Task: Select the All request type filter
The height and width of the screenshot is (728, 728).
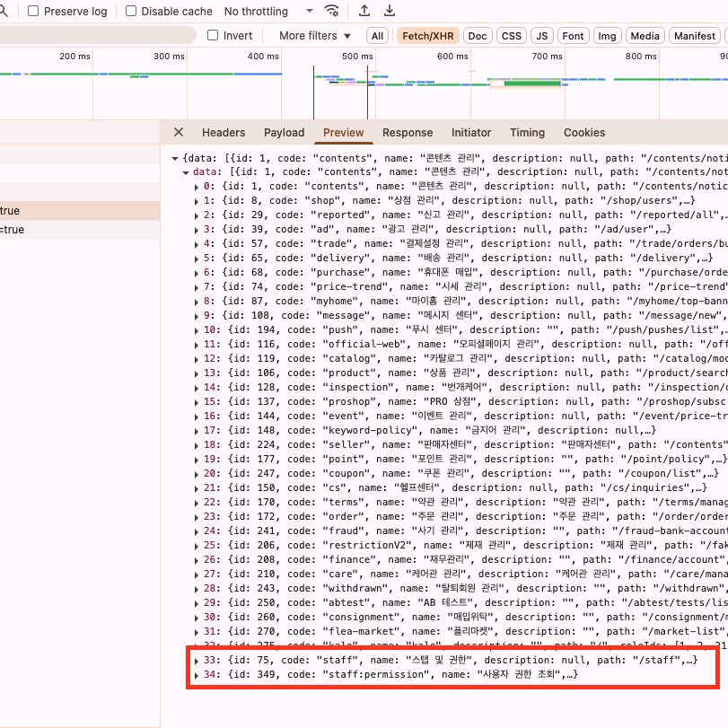Action: coord(377,36)
